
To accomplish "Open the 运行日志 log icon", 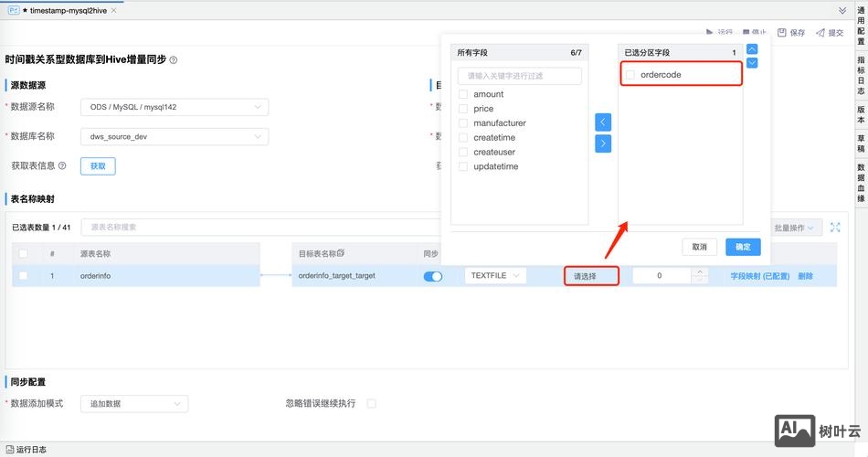I will tap(9, 450).
